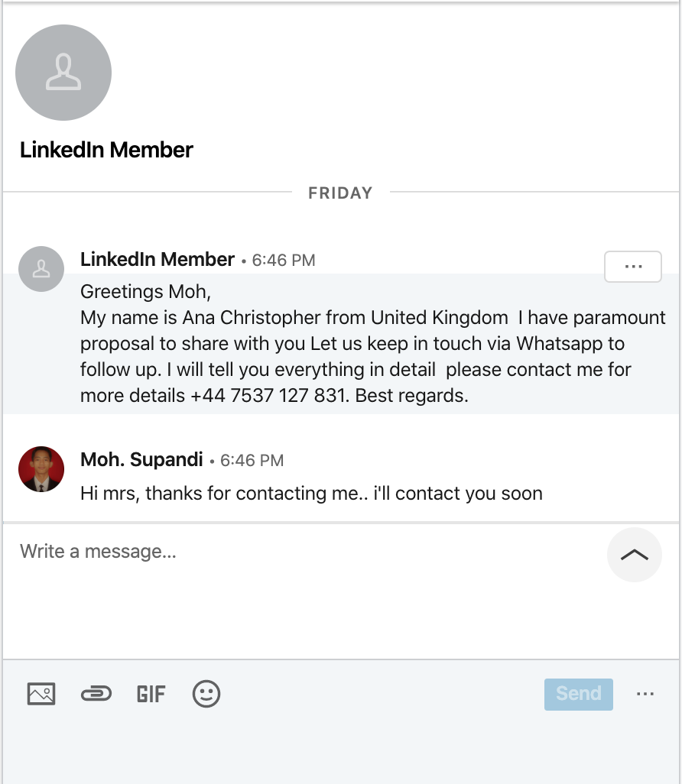
Task: Click the small LinkedIn Member message avatar
Action: tap(41, 269)
